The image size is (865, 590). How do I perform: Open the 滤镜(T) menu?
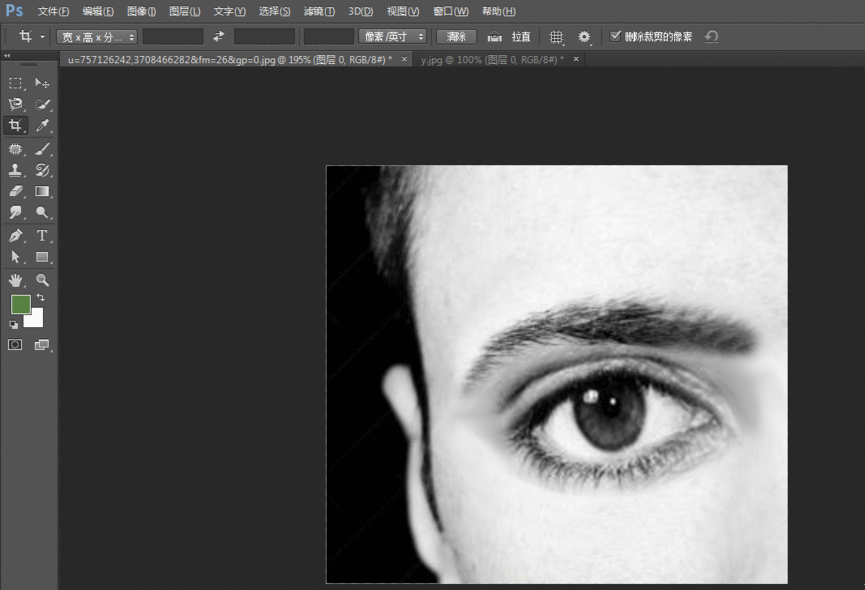pos(319,11)
